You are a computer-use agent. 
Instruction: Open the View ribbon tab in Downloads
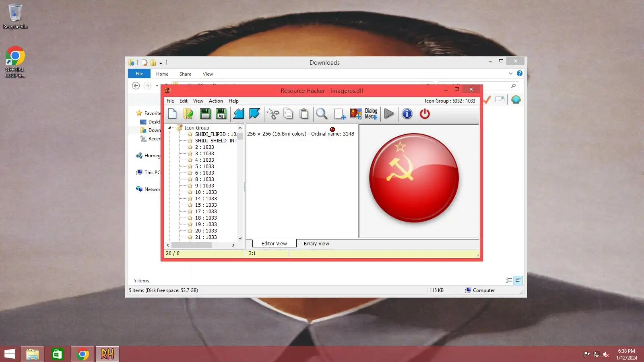click(x=208, y=74)
